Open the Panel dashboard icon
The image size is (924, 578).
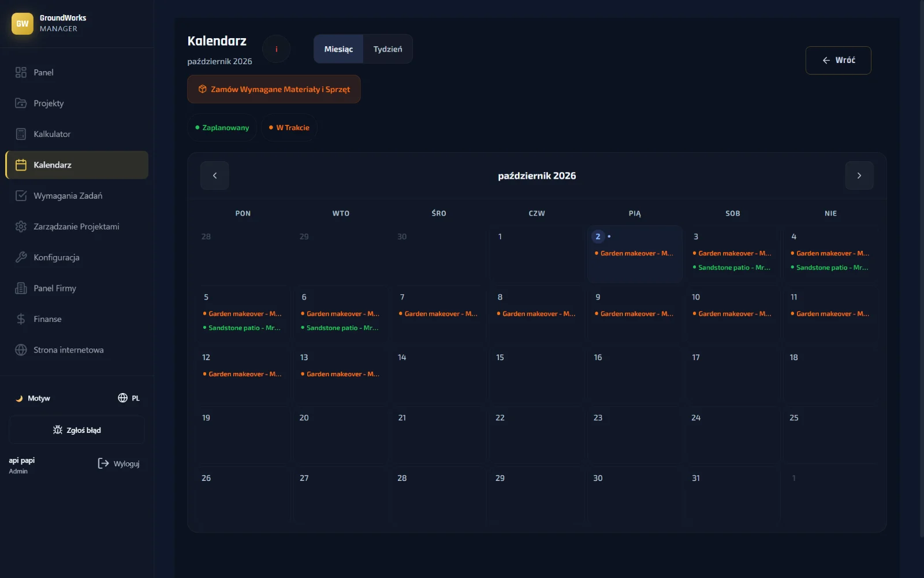tap(21, 72)
